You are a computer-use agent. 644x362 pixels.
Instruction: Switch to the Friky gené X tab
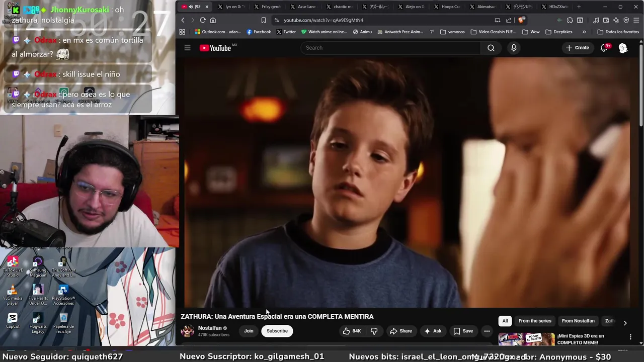(x=267, y=7)
